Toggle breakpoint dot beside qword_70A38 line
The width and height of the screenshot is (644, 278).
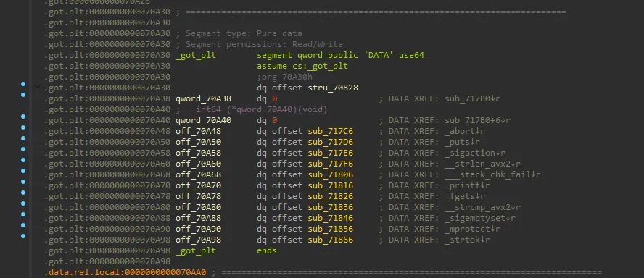pos(23,95)
